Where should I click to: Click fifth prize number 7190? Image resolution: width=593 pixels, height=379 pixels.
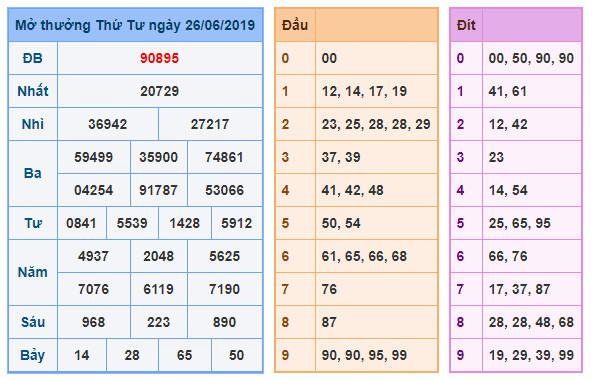point(224,289)
